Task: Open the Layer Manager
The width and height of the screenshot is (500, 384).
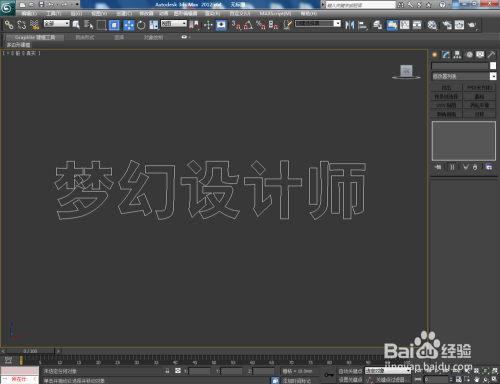Action: click(x=377, y=25)
